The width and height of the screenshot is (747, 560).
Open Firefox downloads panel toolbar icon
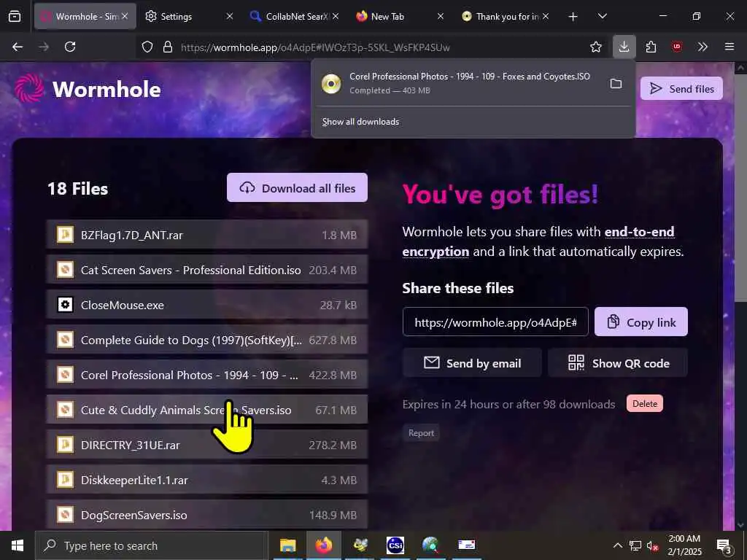pyautogui.click(x=624, y=47)
